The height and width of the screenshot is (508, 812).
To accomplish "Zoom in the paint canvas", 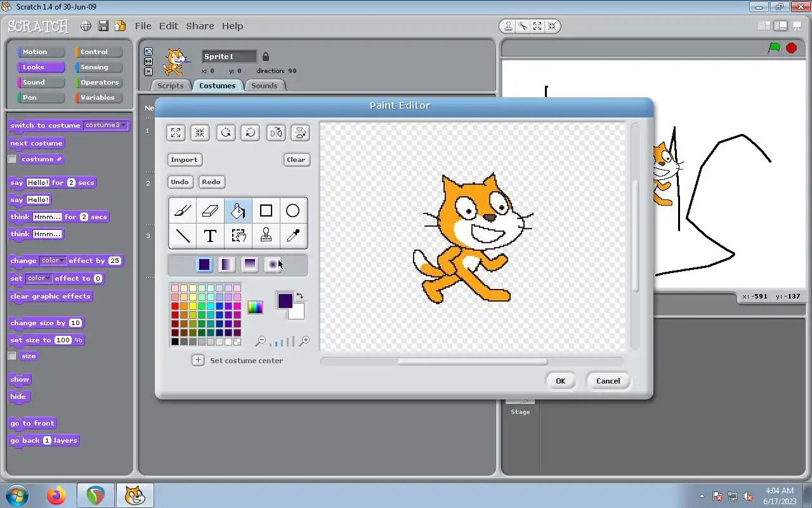I will pos(304,342).
